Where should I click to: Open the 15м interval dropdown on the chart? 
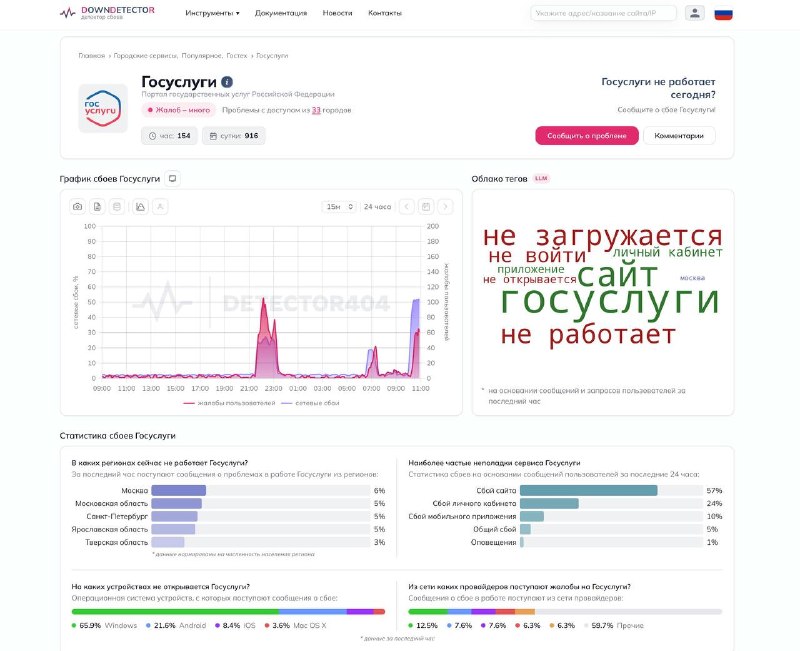coord(340,206)
